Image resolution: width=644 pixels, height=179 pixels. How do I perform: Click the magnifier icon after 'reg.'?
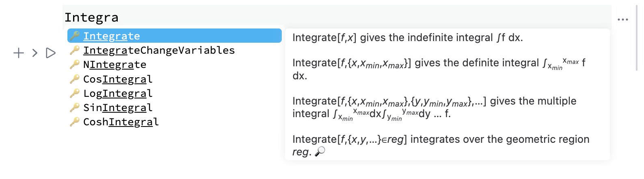pos(320,152)
